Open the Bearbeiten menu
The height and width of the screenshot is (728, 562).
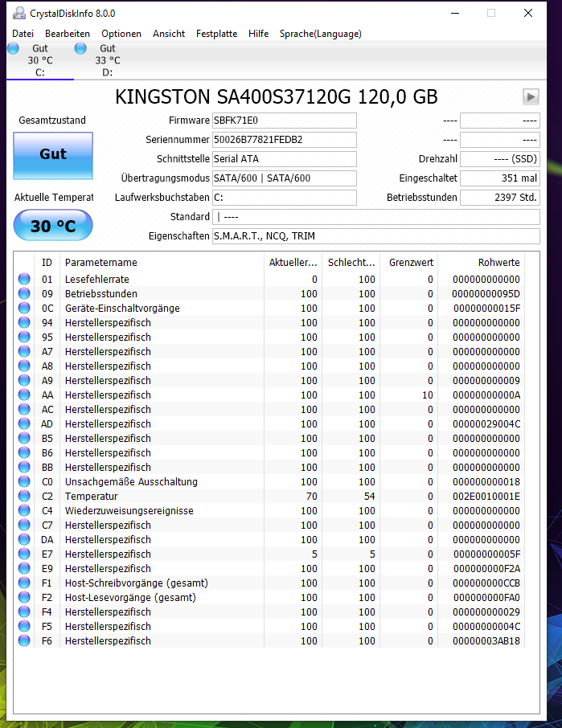click(x=68, y=34)
